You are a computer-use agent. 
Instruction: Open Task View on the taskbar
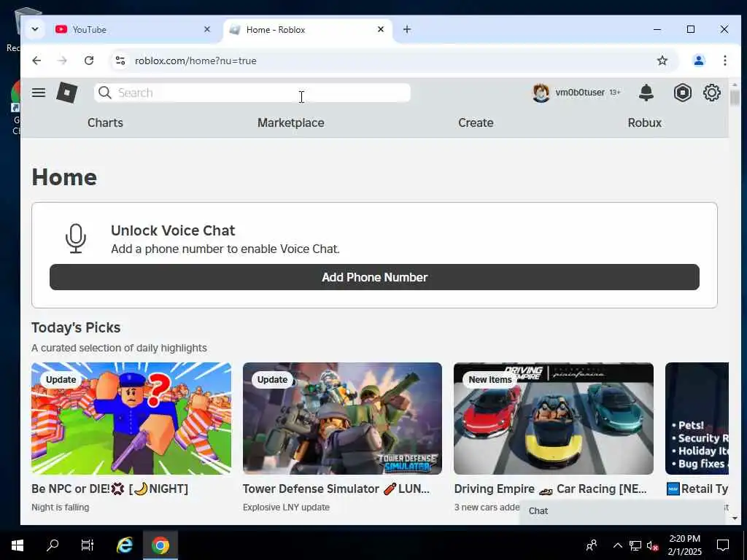point(88,545)
